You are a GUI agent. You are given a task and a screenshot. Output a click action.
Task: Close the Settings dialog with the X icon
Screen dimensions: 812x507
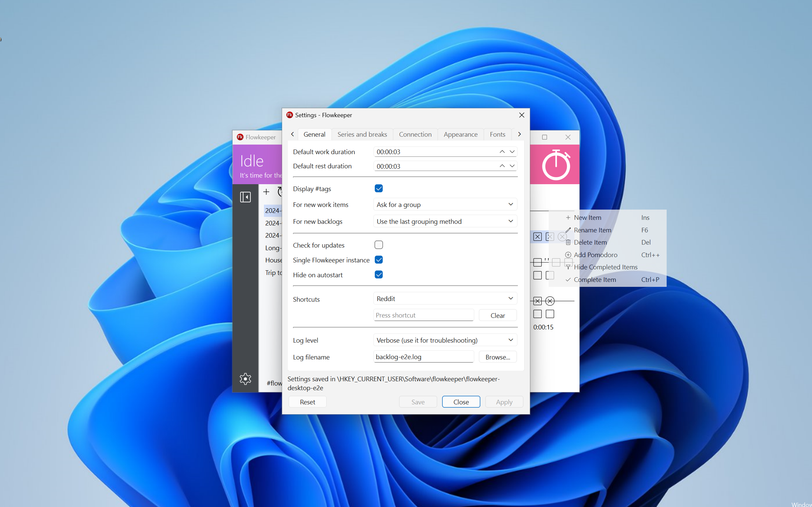tap(521, 115)
